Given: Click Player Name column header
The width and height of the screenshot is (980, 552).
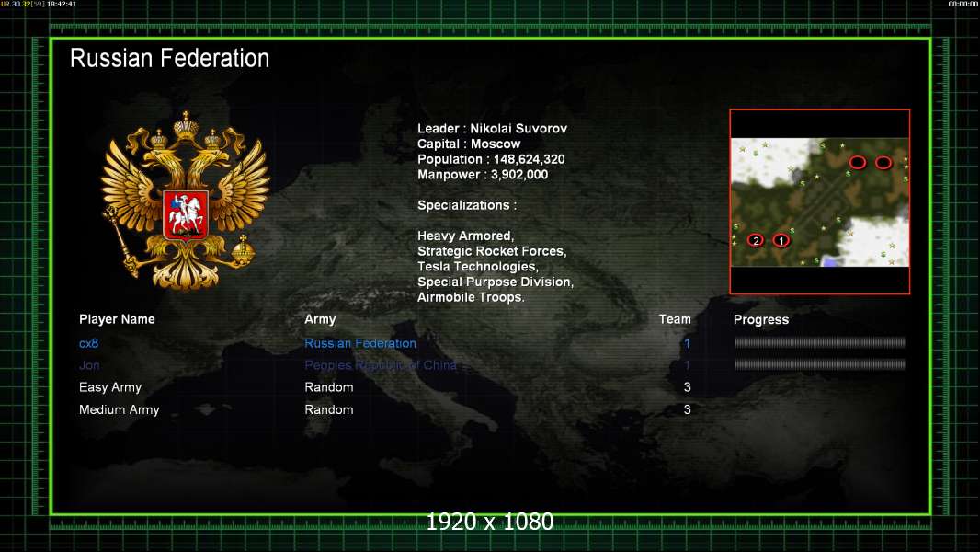Looking at the screenshot, I should tap(117, 319).
